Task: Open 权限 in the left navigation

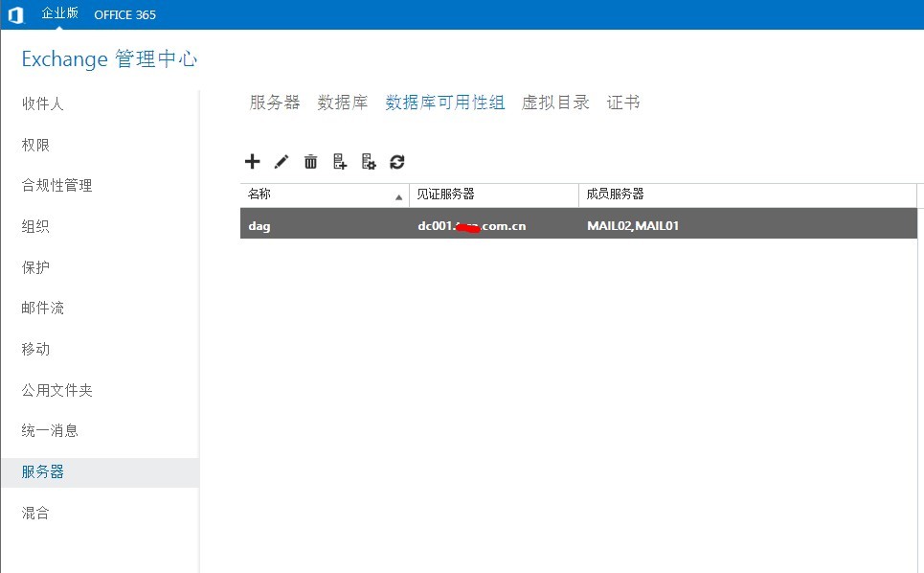Action: (x=35, y=145)
